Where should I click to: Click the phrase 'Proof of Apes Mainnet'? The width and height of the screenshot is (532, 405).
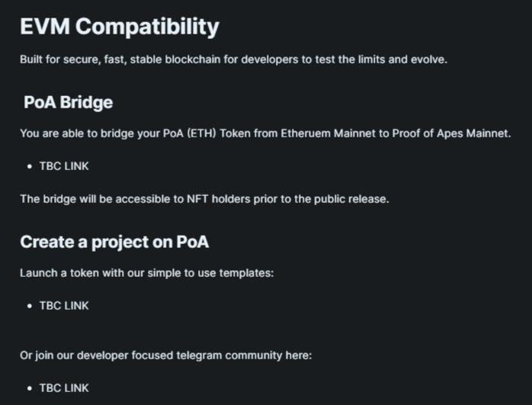[x=451, y=133]
